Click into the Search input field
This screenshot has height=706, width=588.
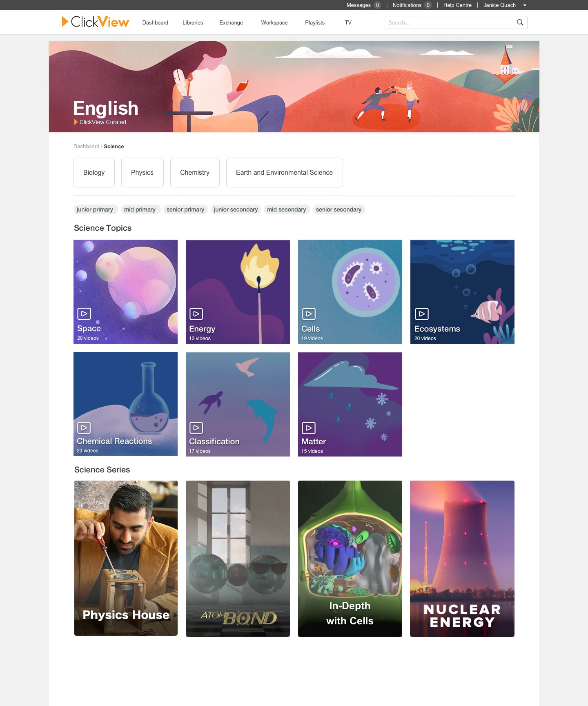click(450, 22)
